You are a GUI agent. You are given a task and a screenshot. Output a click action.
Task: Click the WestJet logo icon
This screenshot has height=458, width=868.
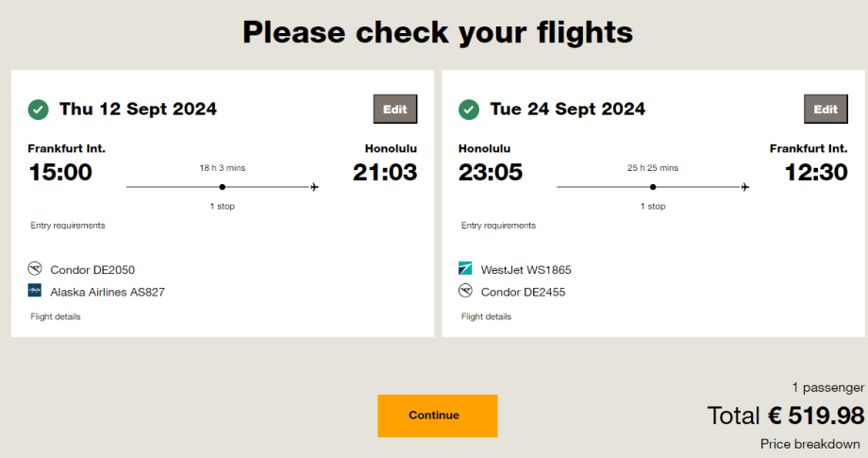(465, 268)
